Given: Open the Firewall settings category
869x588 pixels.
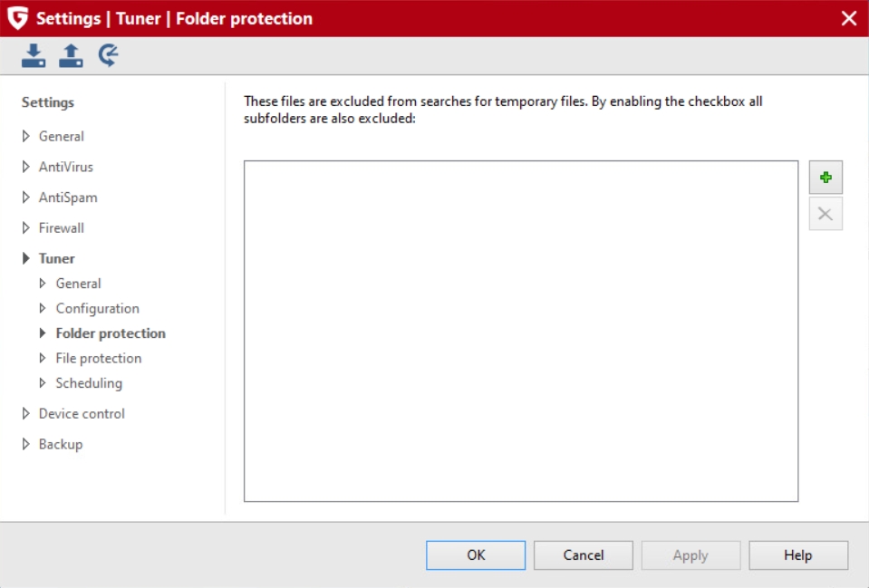Looking at the screenshot, I should (x=61, y=227).
